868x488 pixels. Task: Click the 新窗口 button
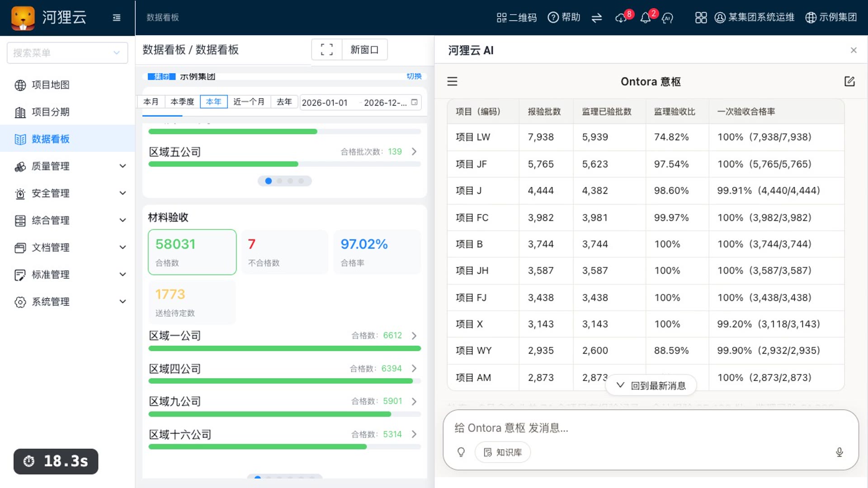364,49
